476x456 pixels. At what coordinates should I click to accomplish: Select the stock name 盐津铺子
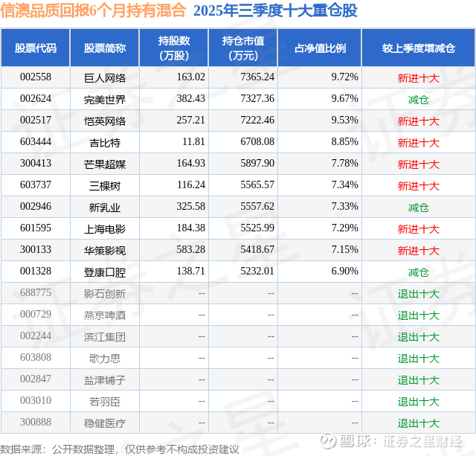click(x=105, y=380)
